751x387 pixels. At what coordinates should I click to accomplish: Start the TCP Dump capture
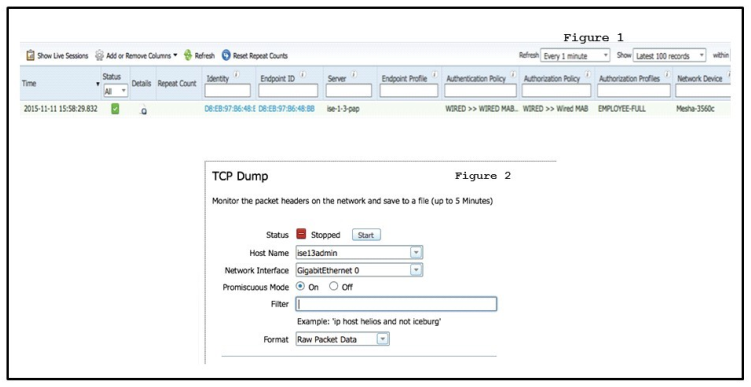366,235
